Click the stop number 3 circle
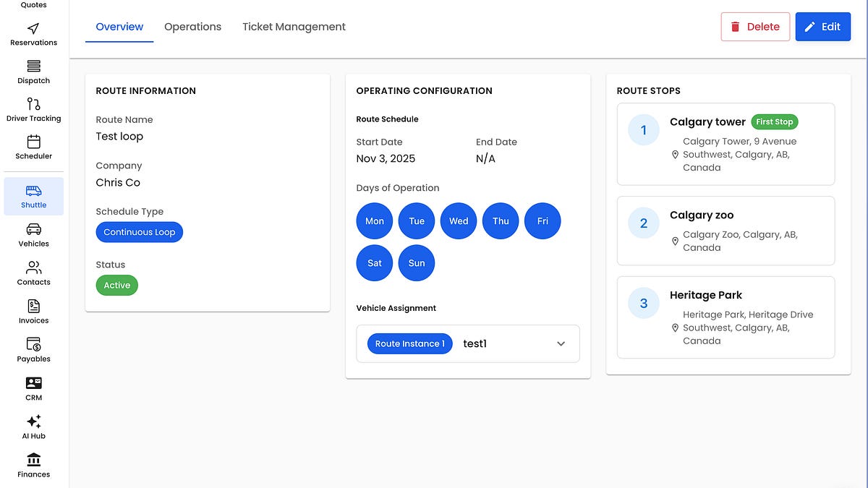 (x=644, y=304)
